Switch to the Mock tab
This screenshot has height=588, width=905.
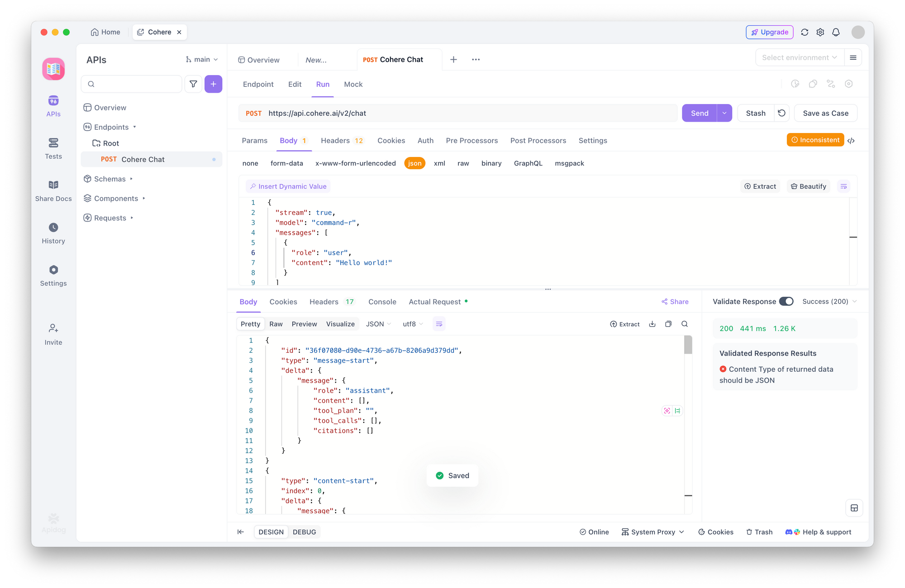click(x=353, y=84)
